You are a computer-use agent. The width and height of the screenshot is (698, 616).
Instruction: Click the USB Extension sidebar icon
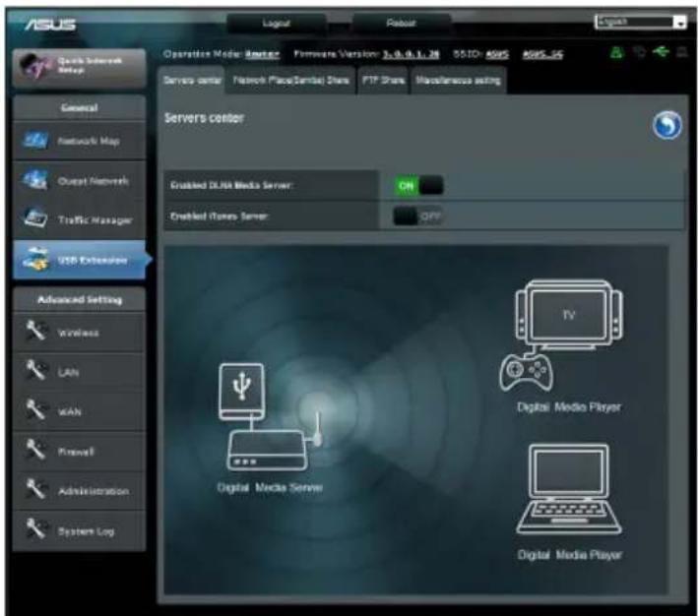click(x=35, y=260)
